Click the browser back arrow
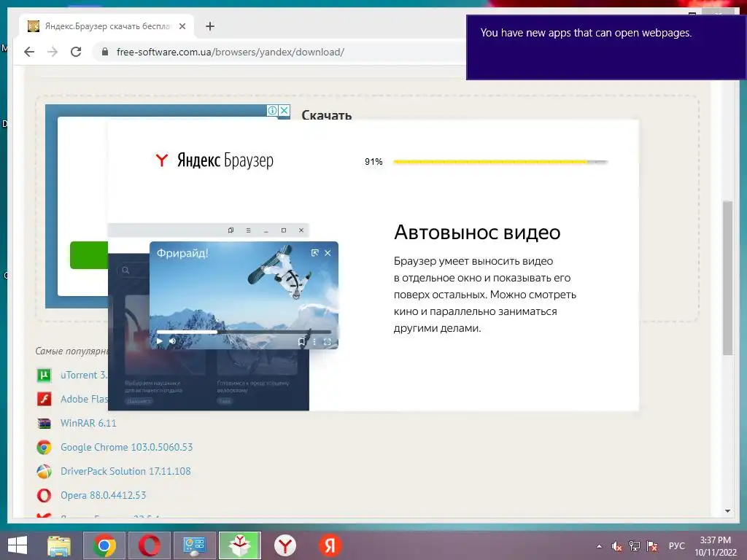Viewport: 747px width, 560px height. coord(29,52)
